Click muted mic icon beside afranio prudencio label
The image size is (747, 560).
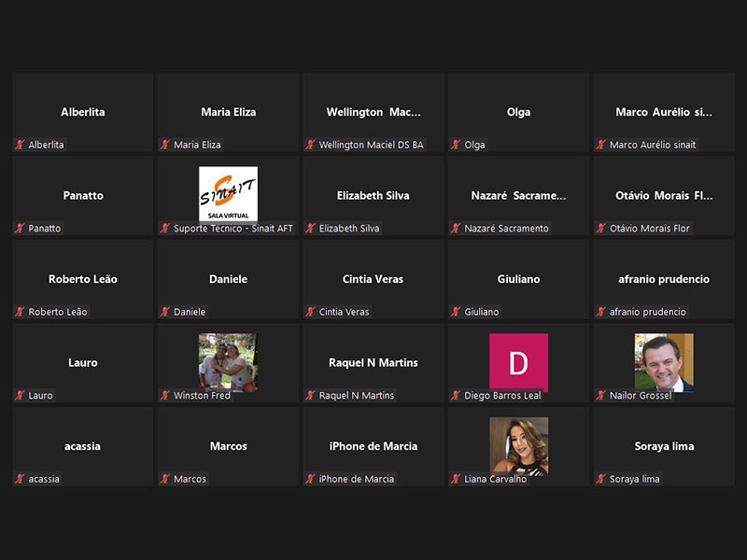[x=601, y=312]
